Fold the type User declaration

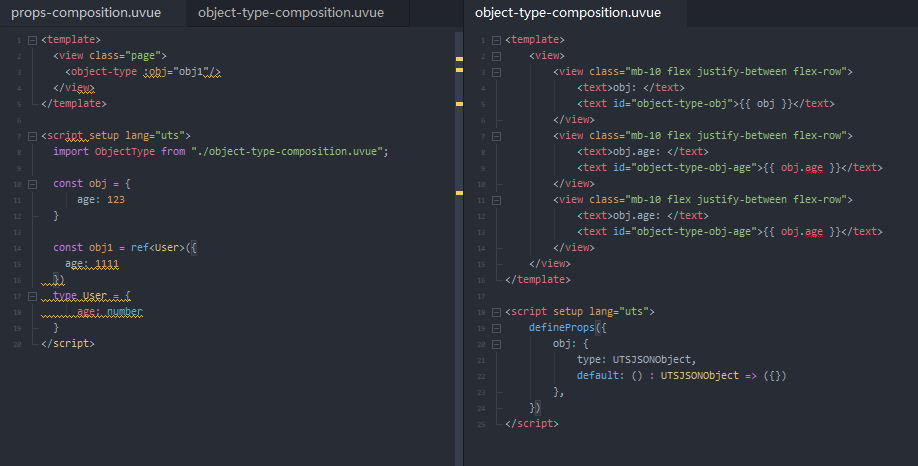pos(33,297)
